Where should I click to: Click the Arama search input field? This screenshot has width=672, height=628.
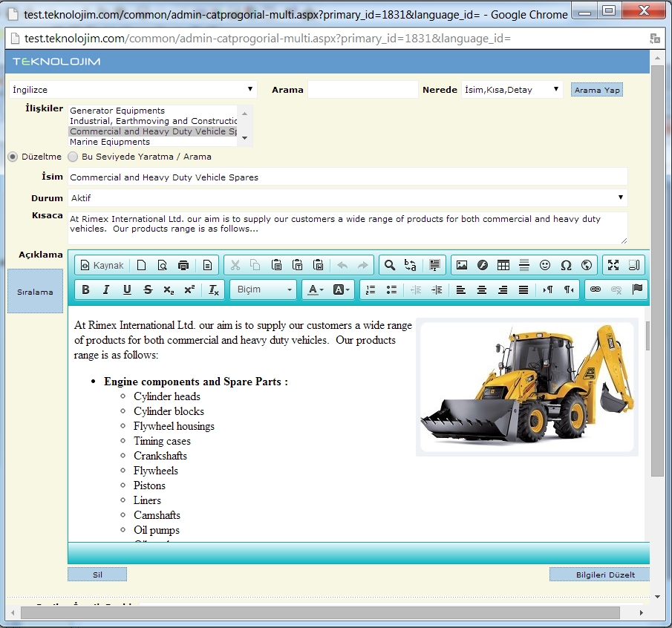363,90
